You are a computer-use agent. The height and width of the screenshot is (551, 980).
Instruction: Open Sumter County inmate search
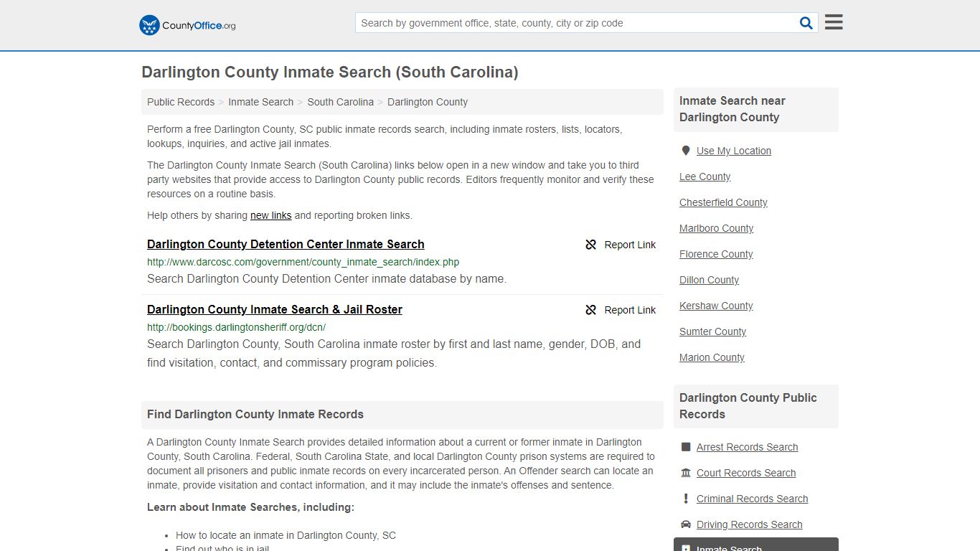(x=712, y=331)
